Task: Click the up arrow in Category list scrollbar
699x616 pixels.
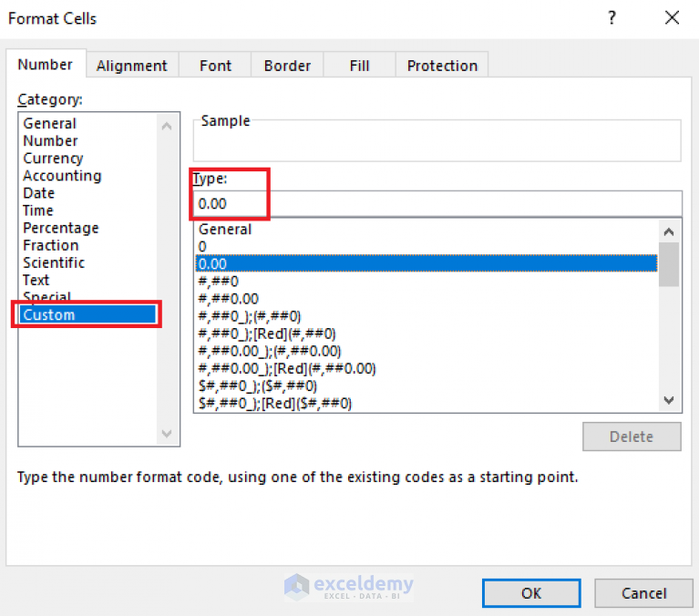Action: [x=167, y=126]
